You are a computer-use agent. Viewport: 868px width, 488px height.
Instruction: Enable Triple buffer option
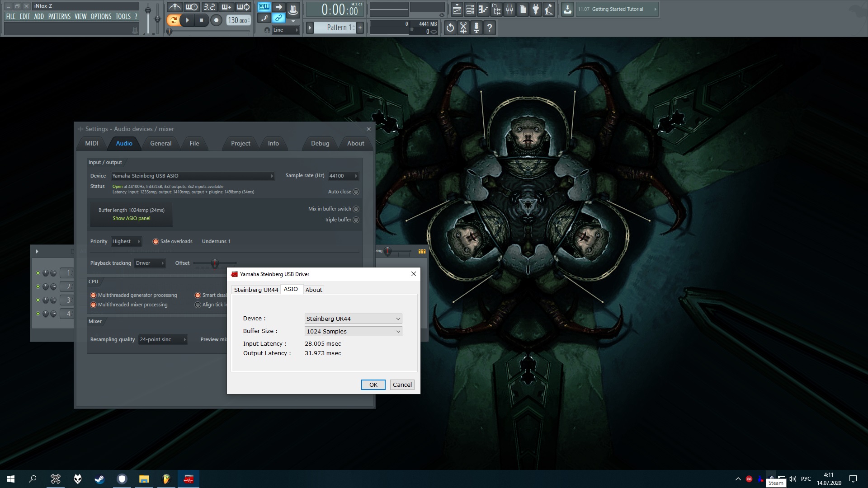tap(356, 220)
